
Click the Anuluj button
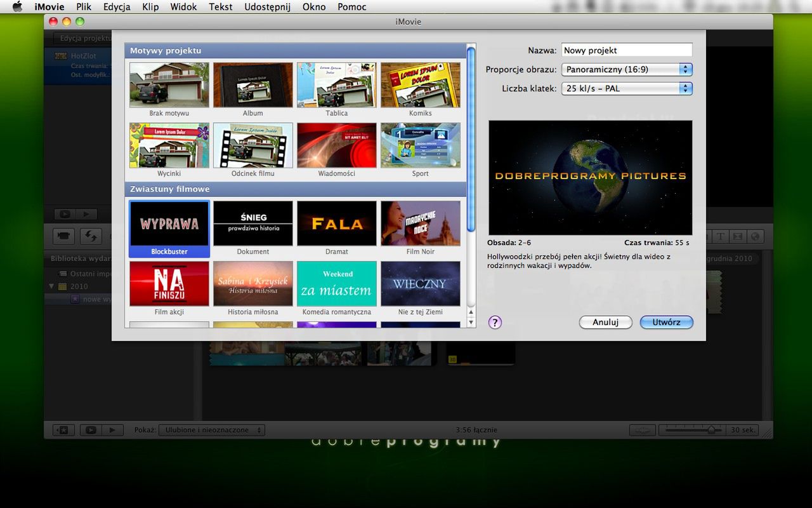[x=605, y=323]
